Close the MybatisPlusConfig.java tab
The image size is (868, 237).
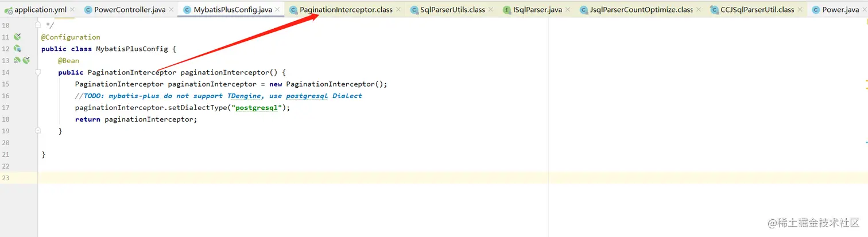tap(278, 10)
